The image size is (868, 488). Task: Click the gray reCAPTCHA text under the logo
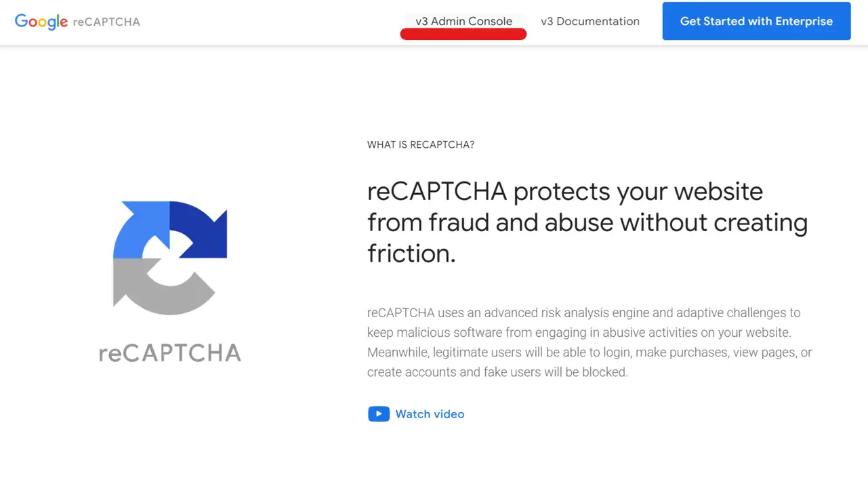(170, 352)
